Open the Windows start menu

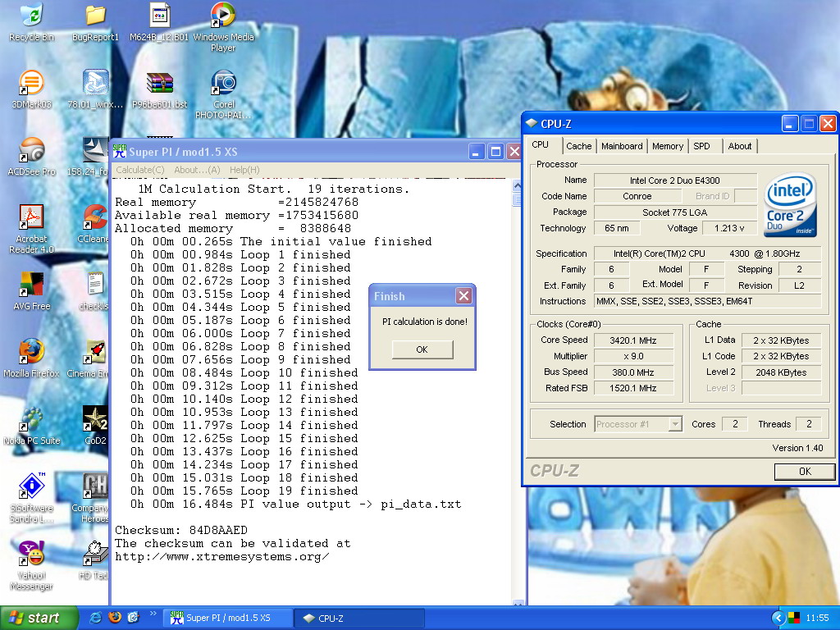tap(39, 619)
